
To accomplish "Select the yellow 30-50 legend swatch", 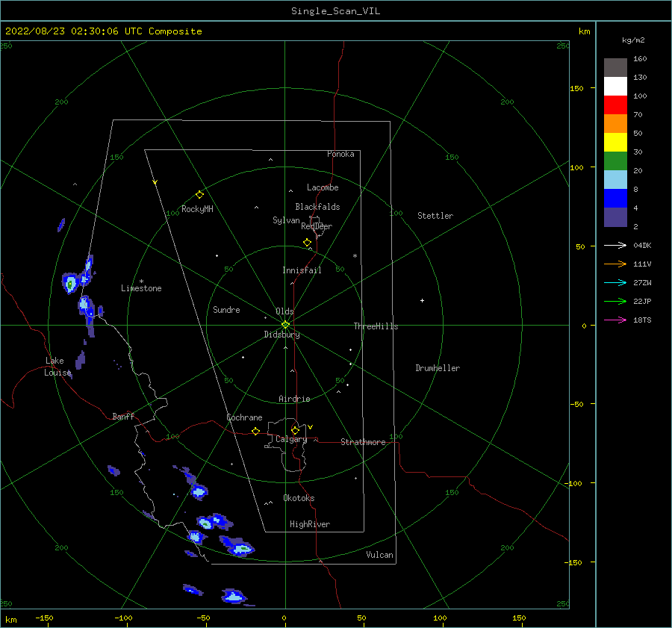I will click(615, 143).
